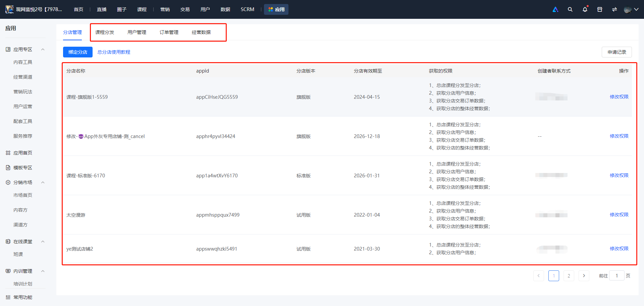Open 模板专区 in the sidebar
This screenshot has width=644, height=306.
23,168
